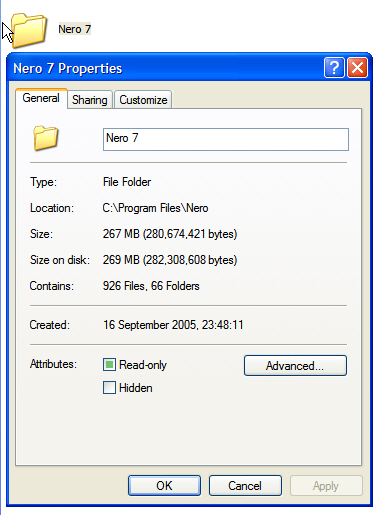
Task: Click the 'Contains:' label
Action: pyautogui.click(x=52, y=286)
